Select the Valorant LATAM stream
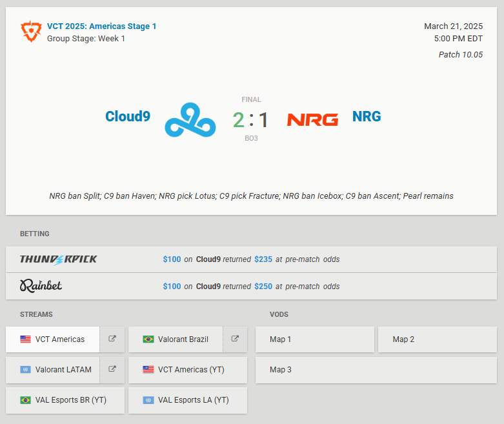 (x=53, y=370)
